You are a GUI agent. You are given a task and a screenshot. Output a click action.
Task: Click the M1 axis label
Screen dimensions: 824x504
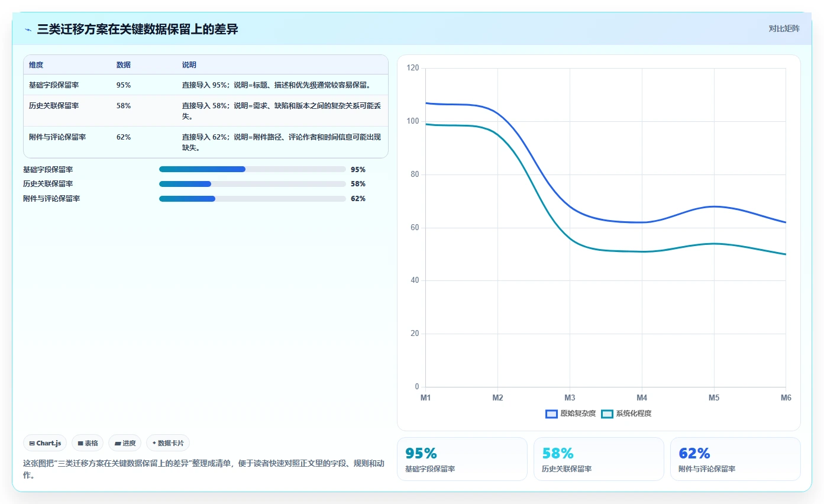[425, 398]
